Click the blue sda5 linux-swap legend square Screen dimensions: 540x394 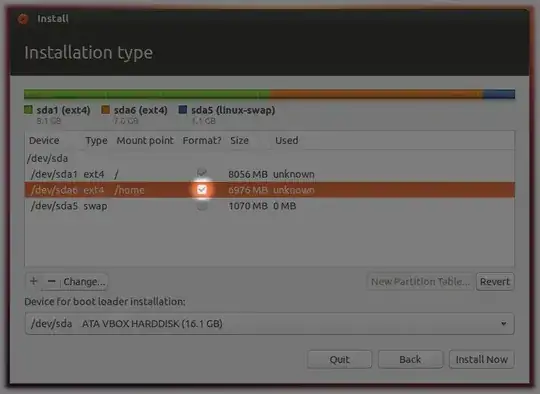click(x=183, y=110)
